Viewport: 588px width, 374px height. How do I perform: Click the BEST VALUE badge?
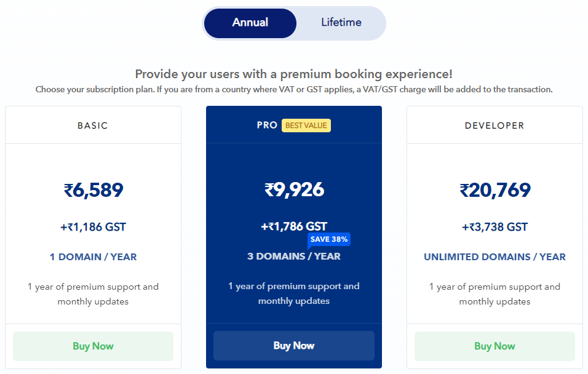(306, 125)
